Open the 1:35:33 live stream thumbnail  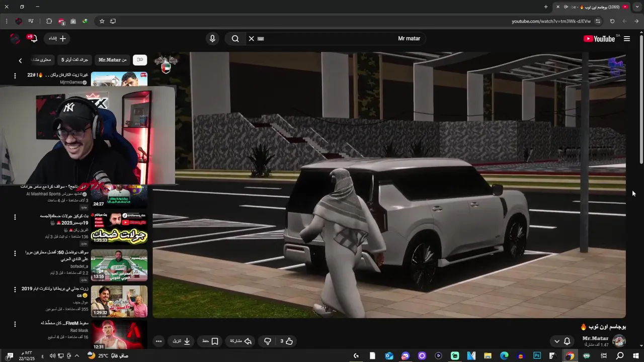click(x=119, y=228)
